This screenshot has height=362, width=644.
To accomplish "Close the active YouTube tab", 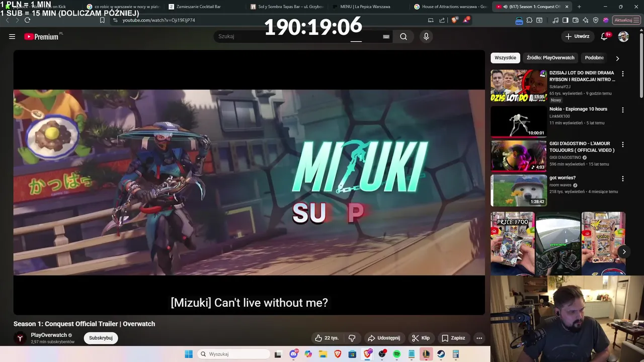I will 567,7.
